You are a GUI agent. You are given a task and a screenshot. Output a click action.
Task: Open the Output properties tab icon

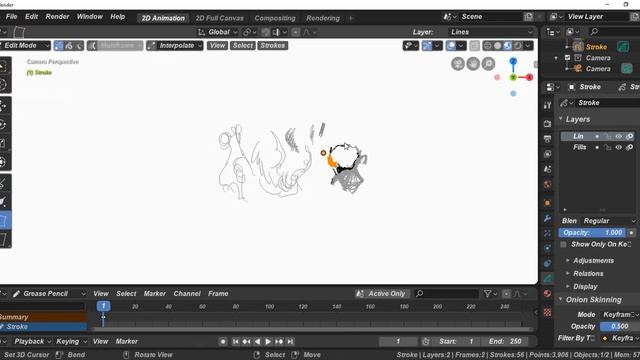pos(547,139)
